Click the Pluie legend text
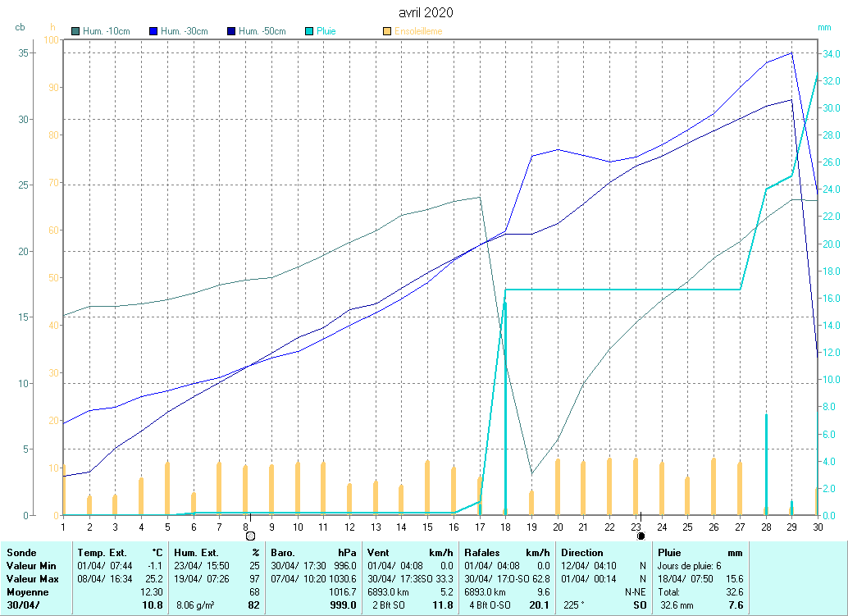This screenshot has width=848, height=616. [326, 31]
